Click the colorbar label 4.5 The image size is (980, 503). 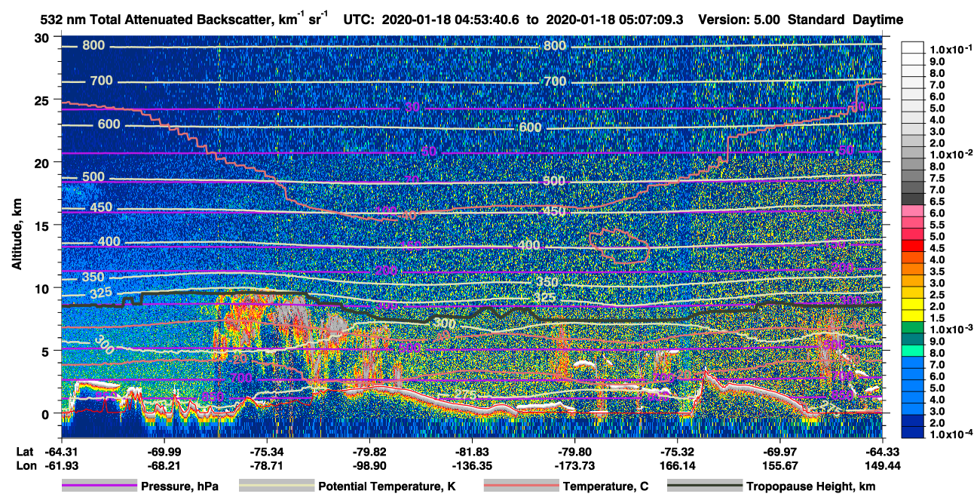(937, 247)
